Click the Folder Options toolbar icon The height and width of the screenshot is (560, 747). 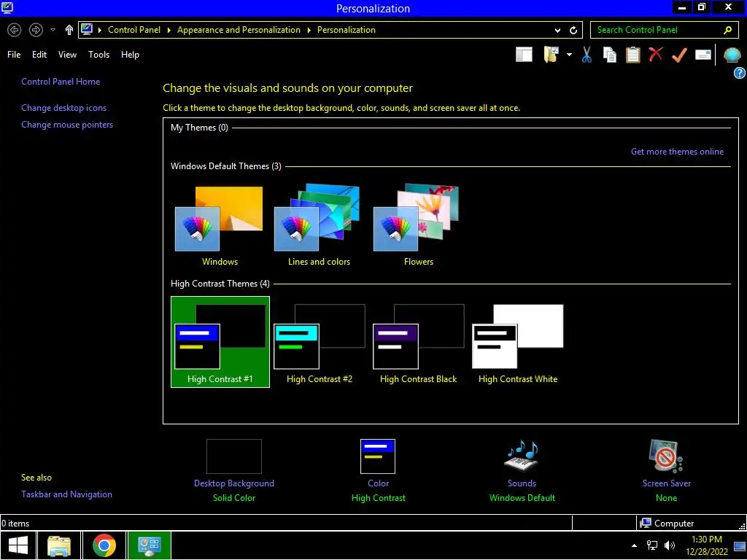pos(551,55)
